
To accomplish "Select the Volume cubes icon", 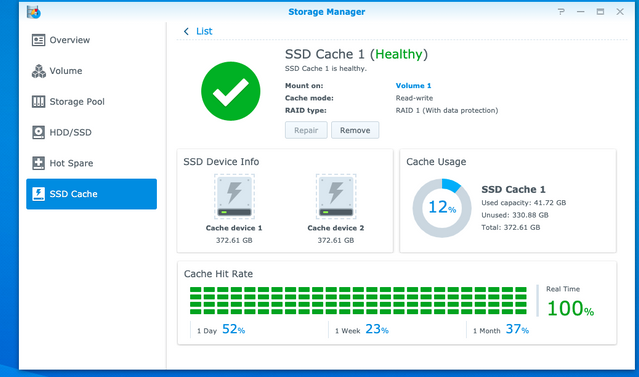I will 38,71.
